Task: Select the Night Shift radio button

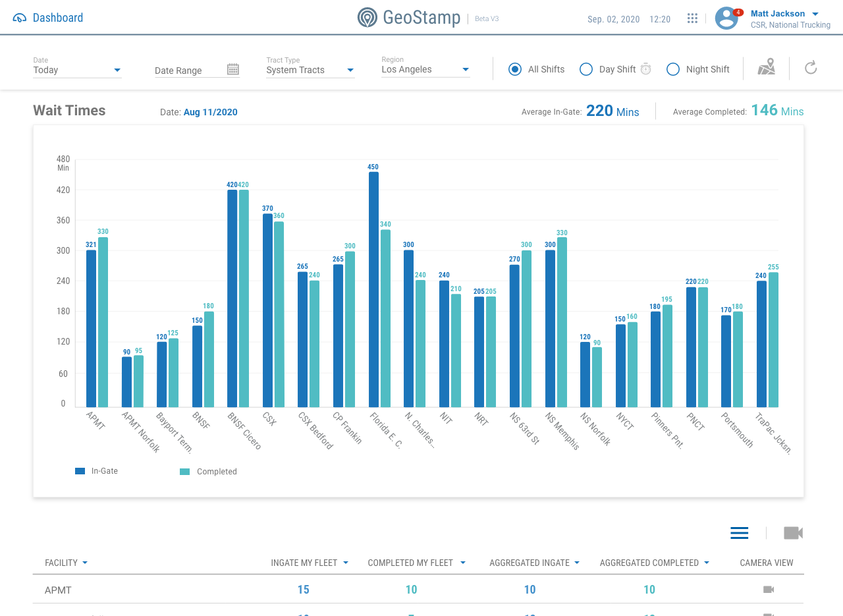Action: [673, 69]
